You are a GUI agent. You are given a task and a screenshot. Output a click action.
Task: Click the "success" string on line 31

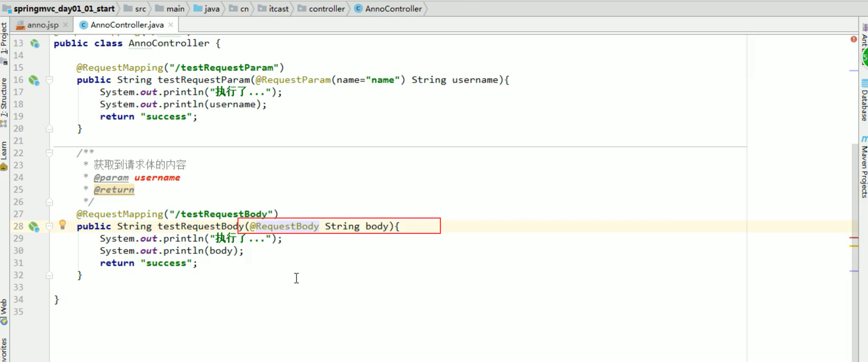coord(166,263)
